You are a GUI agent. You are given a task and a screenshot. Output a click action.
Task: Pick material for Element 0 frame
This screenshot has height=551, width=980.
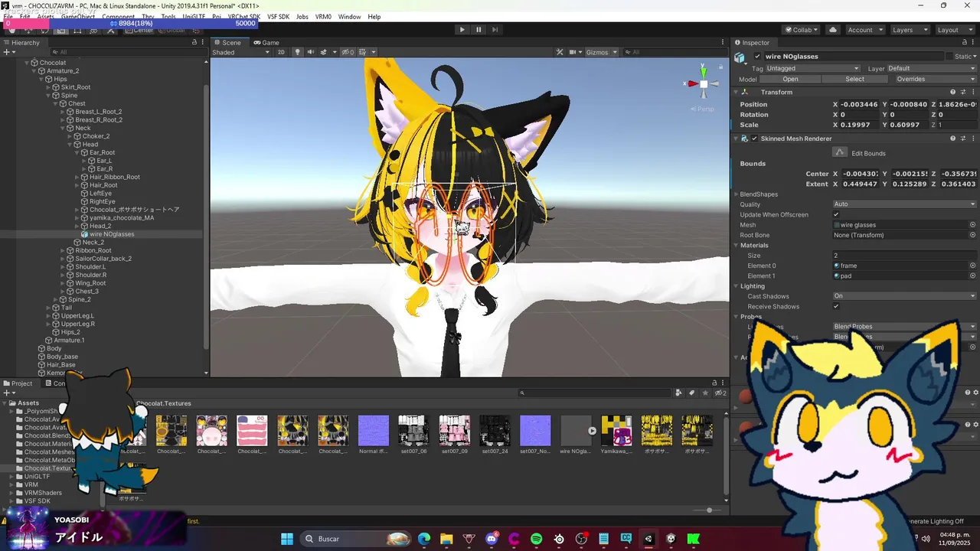pyautogui.click(x=973, y=266)
